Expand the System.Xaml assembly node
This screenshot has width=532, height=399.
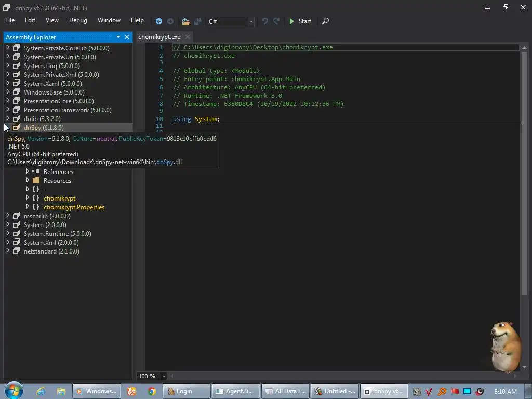pos(8,83)
